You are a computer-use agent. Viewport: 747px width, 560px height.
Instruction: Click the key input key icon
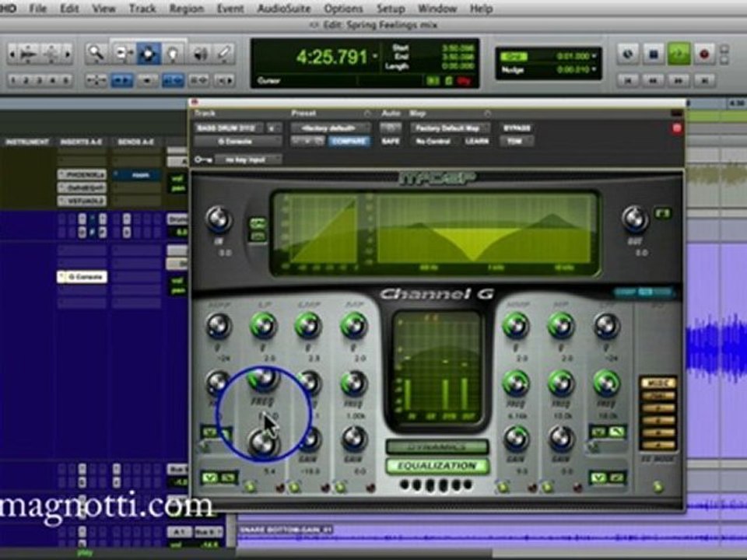coord(203,159)
